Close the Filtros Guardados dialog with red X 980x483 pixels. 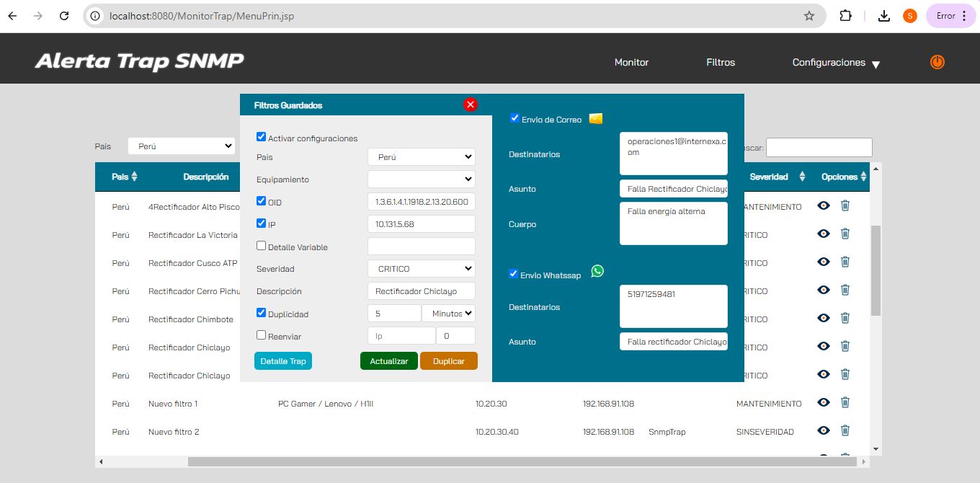471,105
